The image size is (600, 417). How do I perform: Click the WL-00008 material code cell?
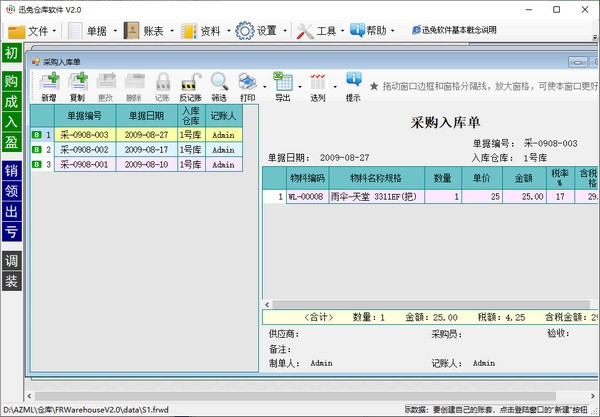pyautogui.click(x=308, y=197)
